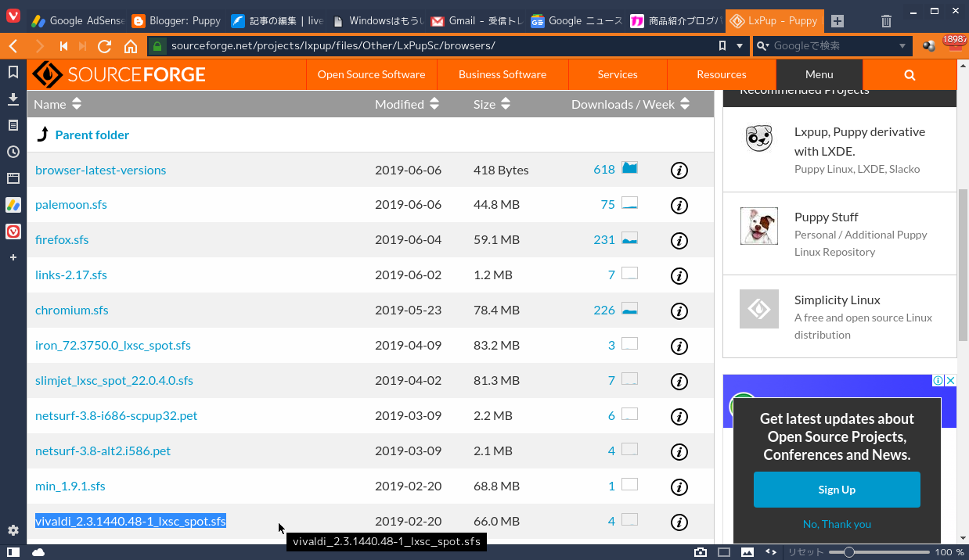Sort files by Downloads / Week
The image size is (969, 560).
[x=631, y=104]
